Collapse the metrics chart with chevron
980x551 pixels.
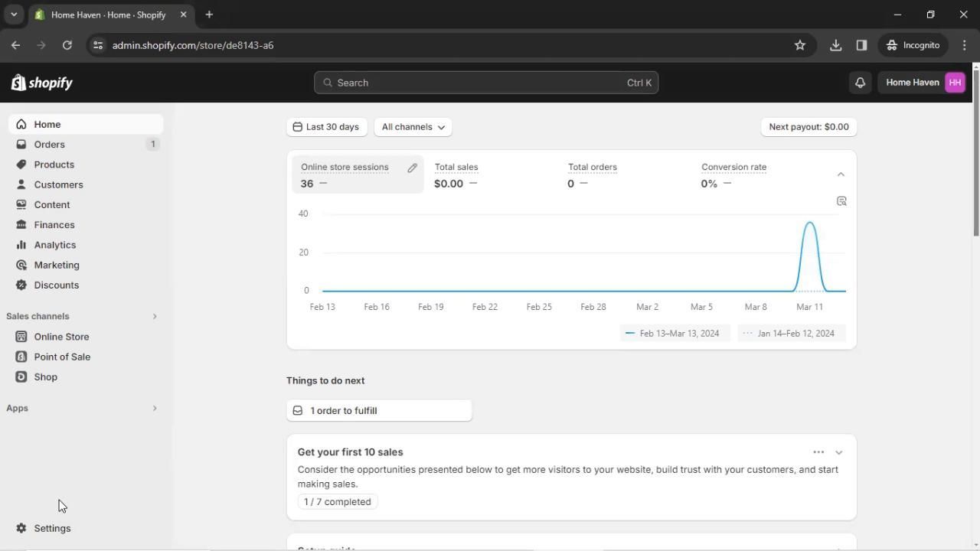click(x=841, y=174)
